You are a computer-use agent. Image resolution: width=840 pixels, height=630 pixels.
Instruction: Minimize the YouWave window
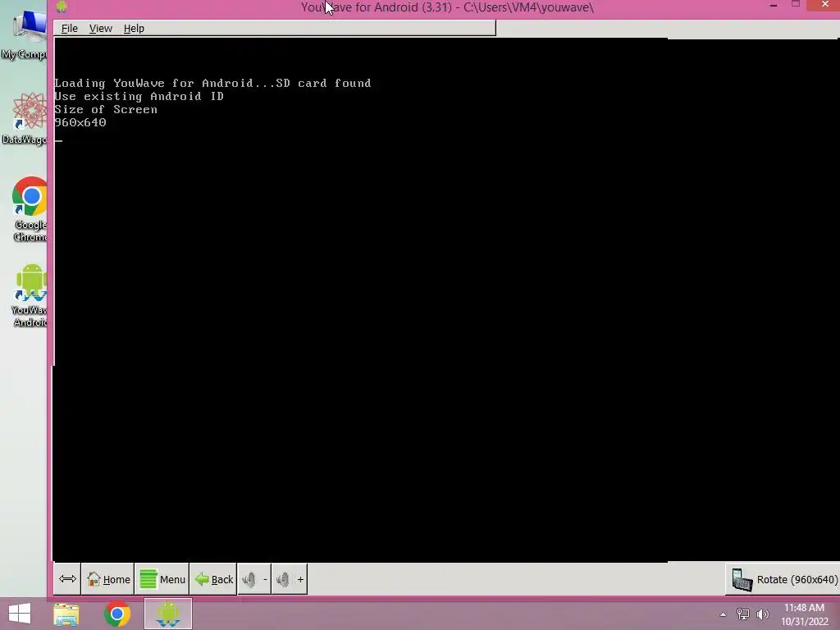click(774, 6)
